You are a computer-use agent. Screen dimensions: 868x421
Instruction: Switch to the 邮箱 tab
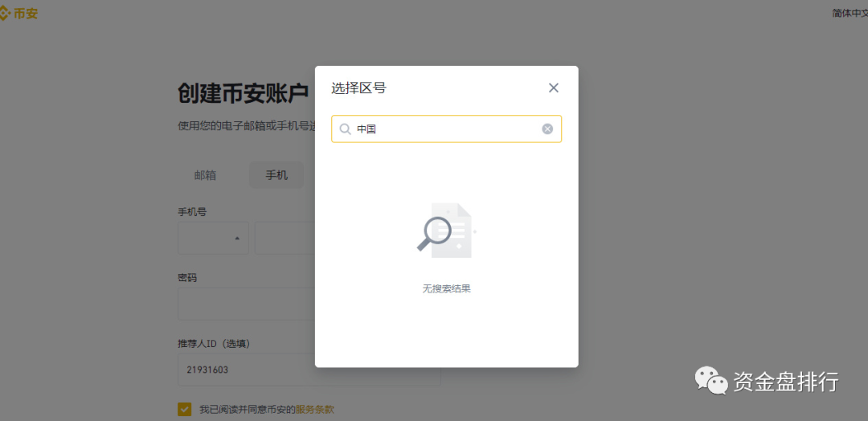point(205,175)
